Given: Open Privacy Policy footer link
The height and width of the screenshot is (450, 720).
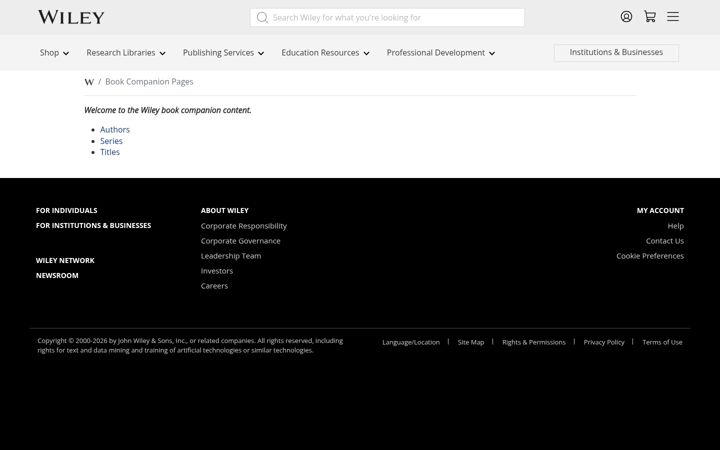Looking at the screenshot, I should (x=604, y=342).
